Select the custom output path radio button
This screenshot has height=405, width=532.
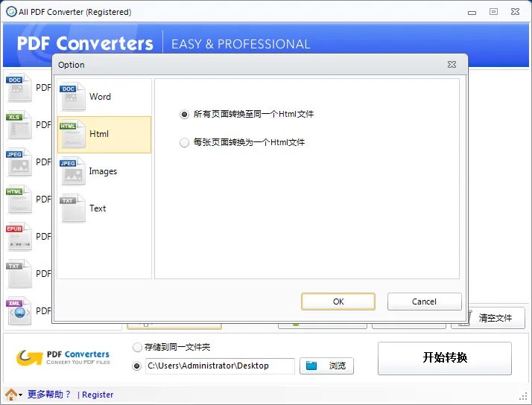tap(137, 366)
